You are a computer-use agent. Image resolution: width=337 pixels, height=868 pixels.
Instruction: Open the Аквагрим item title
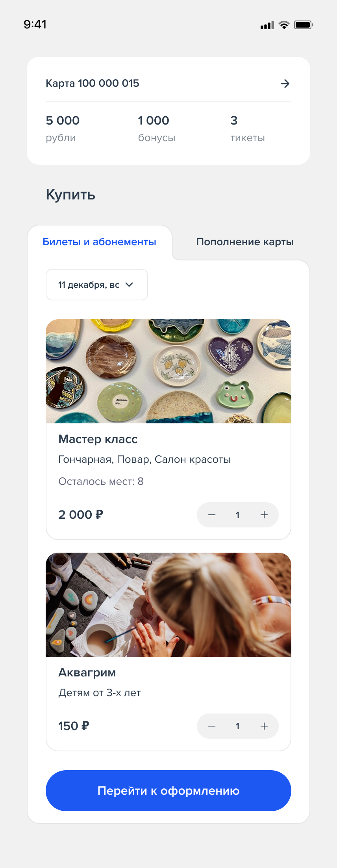pyautogui.click(x=87, y=672)
